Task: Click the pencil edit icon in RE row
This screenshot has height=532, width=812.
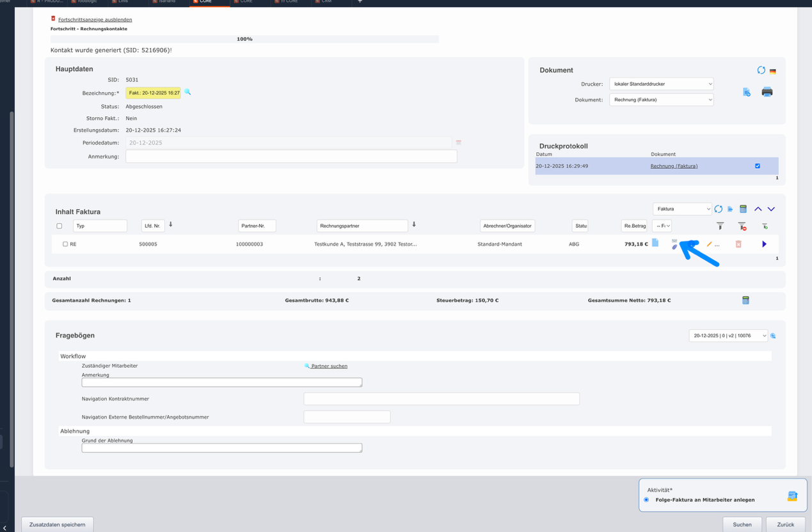Action: pyautogui.click(x=709, y=244)
